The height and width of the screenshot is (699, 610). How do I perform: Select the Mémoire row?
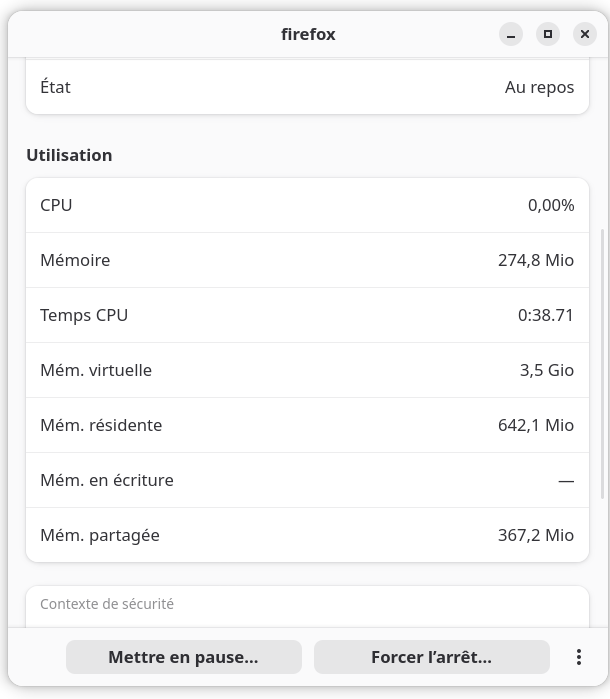307,260
